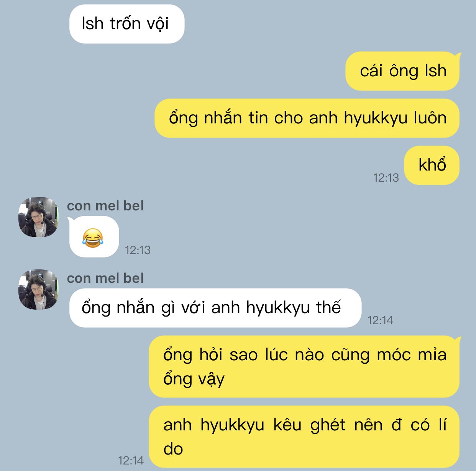Select the "anh hyukkyu kêu ghét" message bubble
The height and width of the screenshot is (471, 476).
[304, 437]
